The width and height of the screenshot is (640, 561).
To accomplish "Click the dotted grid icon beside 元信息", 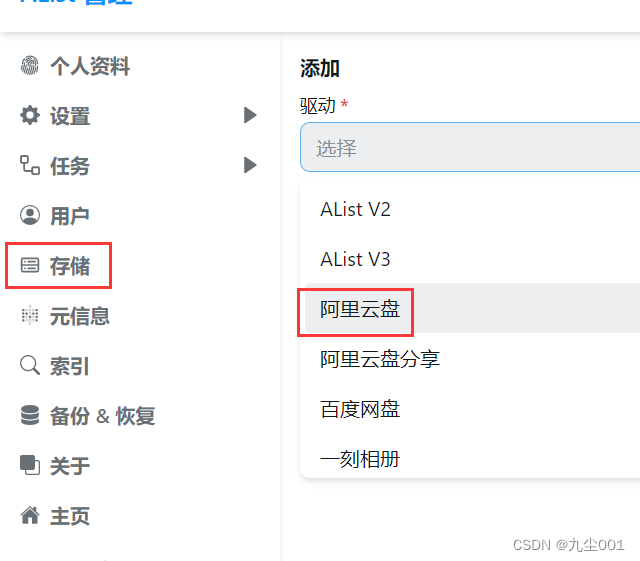I will click(x=30, y=315).
